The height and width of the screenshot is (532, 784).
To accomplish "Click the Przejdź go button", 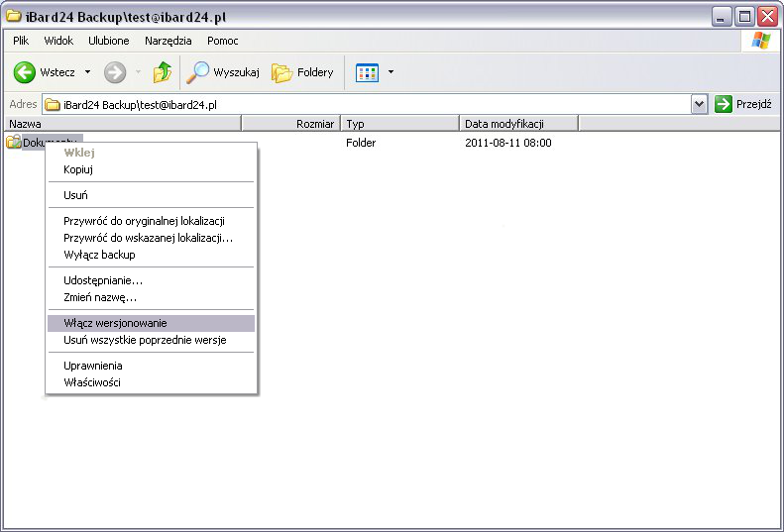I will tap(743, 104).
